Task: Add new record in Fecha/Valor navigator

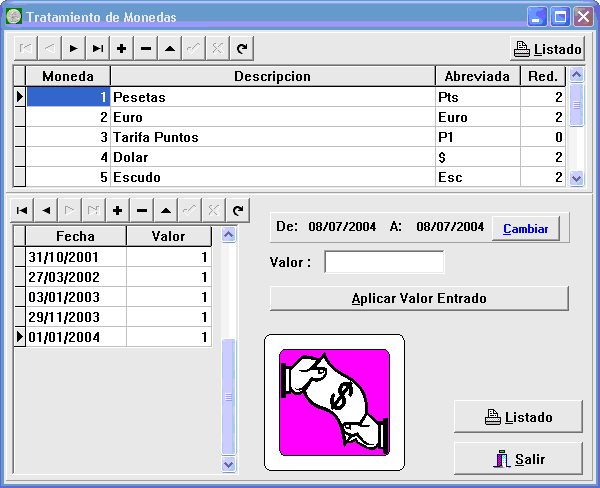Action: pos(118,210)
